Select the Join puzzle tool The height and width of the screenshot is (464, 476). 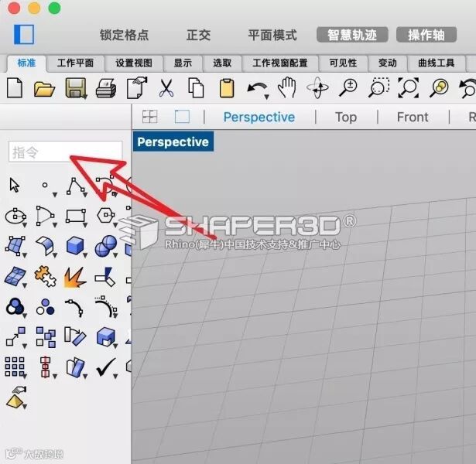click(45, 276)
